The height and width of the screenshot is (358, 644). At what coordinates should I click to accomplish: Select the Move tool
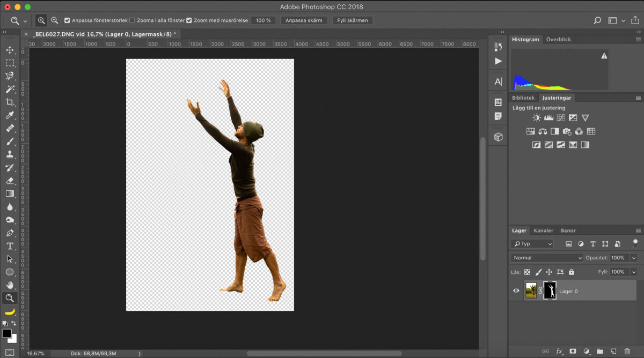[10, 50]
